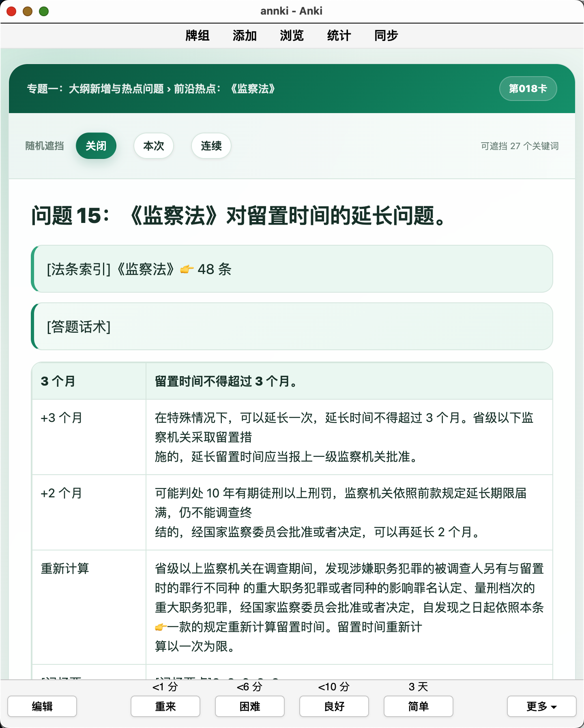Open the 统计 statistics item
Image resolution: width=584 pixels, height=728 pixels.
[339, 36]
